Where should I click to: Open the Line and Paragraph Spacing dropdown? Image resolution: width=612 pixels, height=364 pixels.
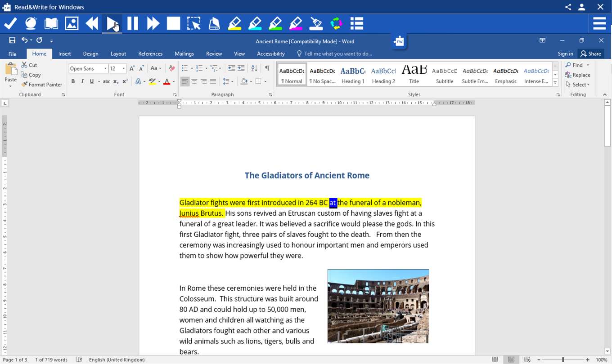tap(228, 81)
